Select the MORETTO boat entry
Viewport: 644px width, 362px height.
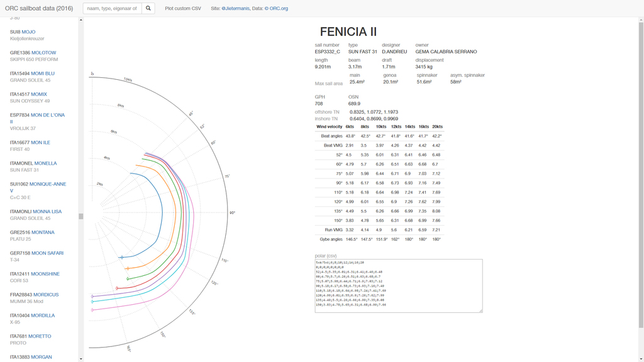[x=40, y=336]
